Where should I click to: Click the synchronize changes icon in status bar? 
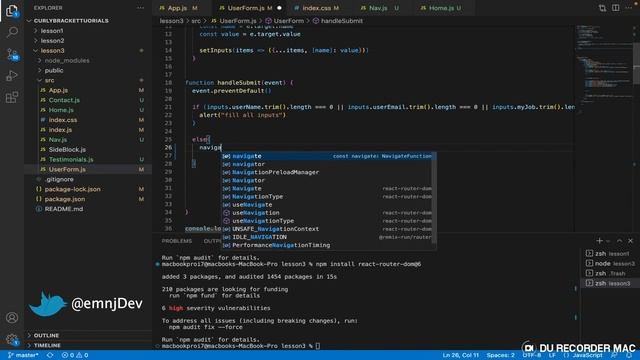coord(50,355)
